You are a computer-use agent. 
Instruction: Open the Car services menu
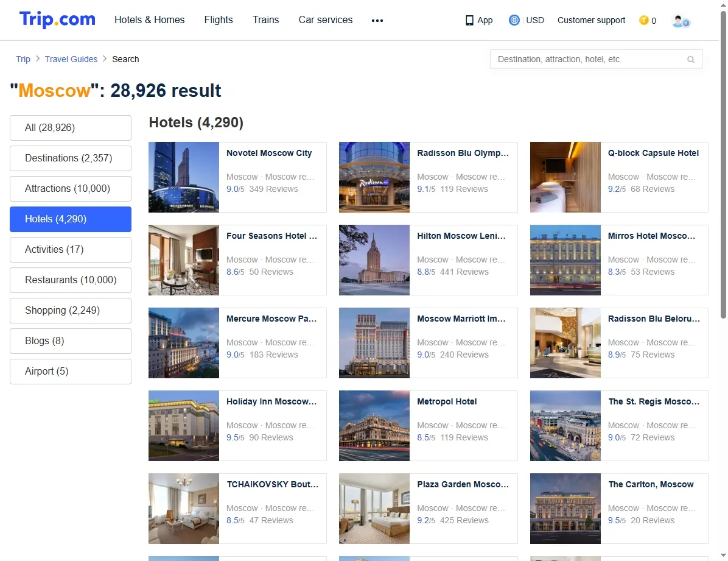[326, 19]
